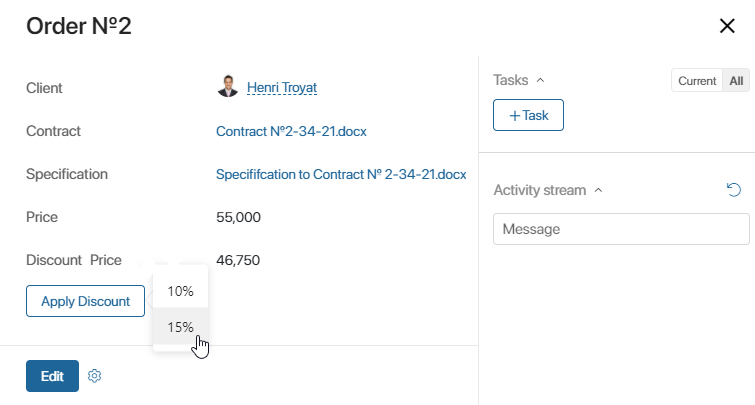Open the Henri Troyat client link
This screenshot has height=405, width=755.
pyautogui.click(x=282, y=88)
